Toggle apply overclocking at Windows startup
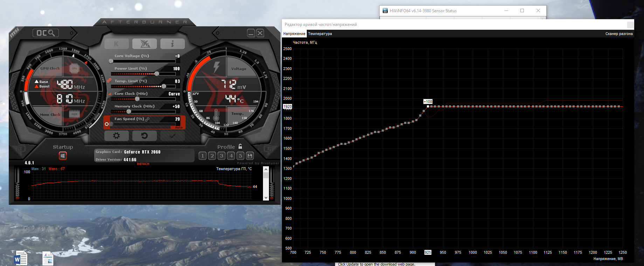 [x=63, y=156]
